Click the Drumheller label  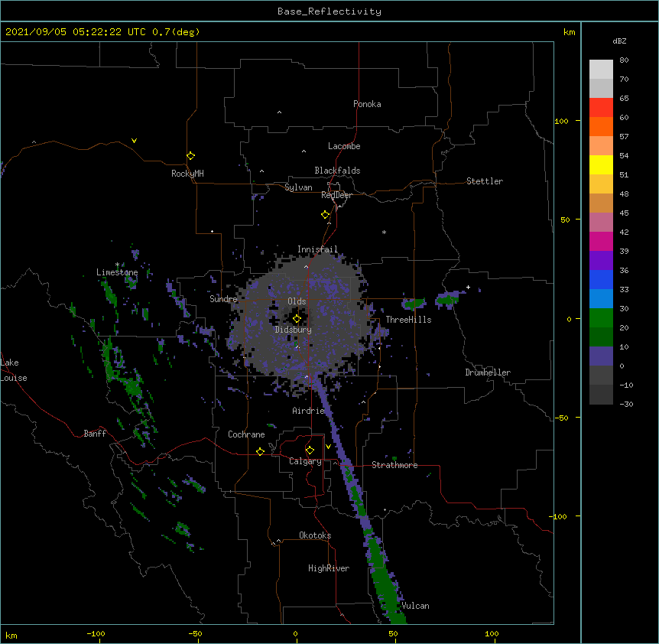click(488, 372)
